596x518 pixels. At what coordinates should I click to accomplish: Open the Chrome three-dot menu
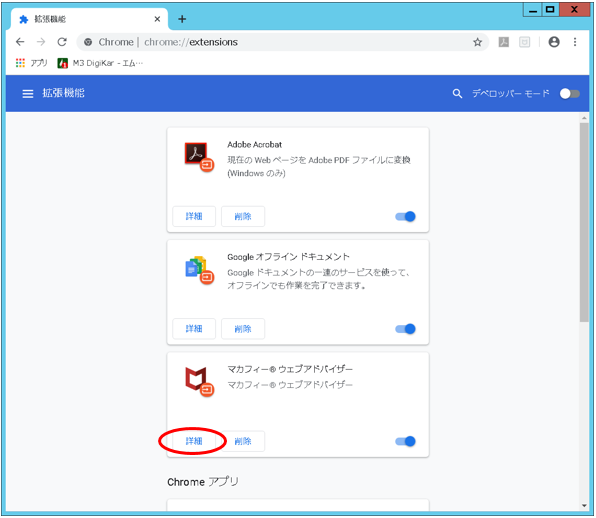[575, 42]
